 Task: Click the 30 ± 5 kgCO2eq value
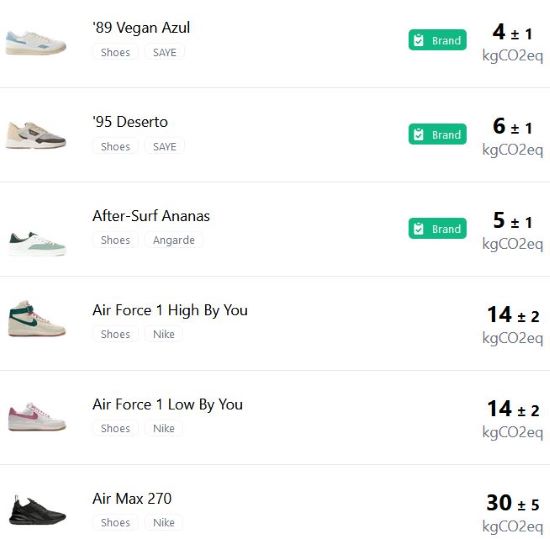click(512, 513)
